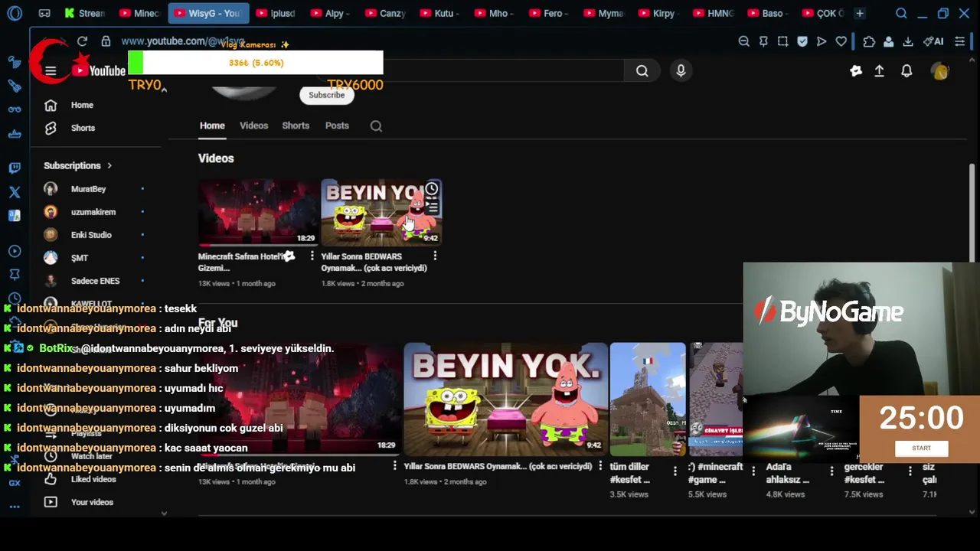
Task: Open options for the Adal'a ahlaksız short
Action: 831,471
